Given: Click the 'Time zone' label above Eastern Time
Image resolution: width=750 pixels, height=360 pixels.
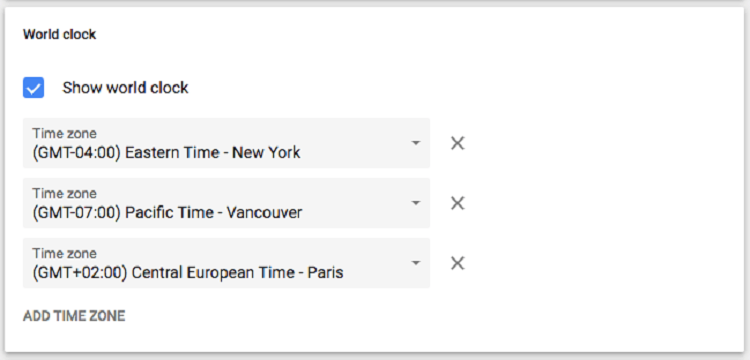Looking at the screenshot, I should [65, 133].
